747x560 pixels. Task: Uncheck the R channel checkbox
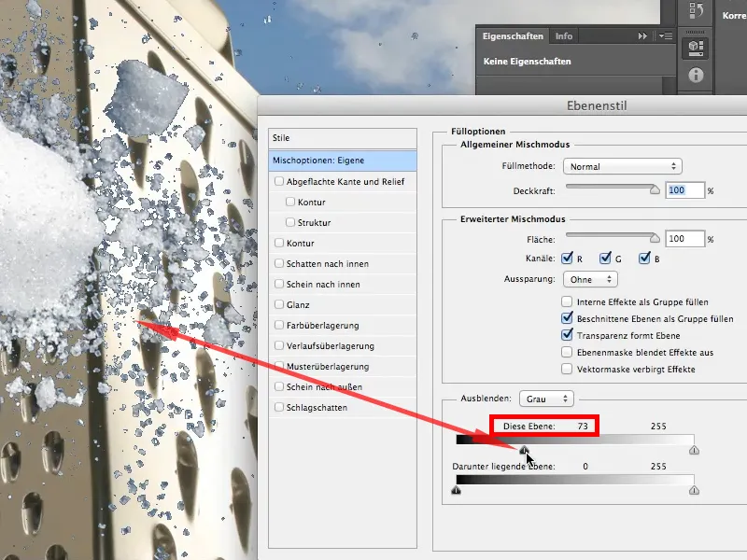pos(567,259)
